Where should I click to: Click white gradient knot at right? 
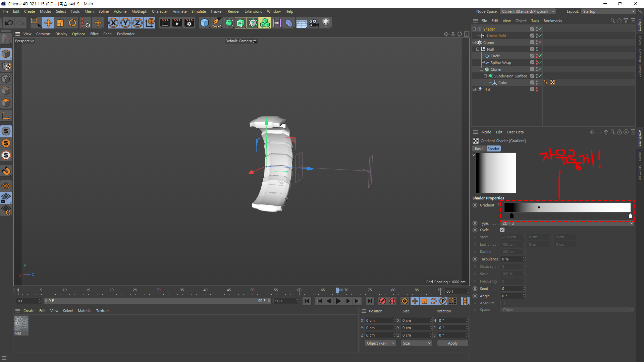tap(630, 216)
